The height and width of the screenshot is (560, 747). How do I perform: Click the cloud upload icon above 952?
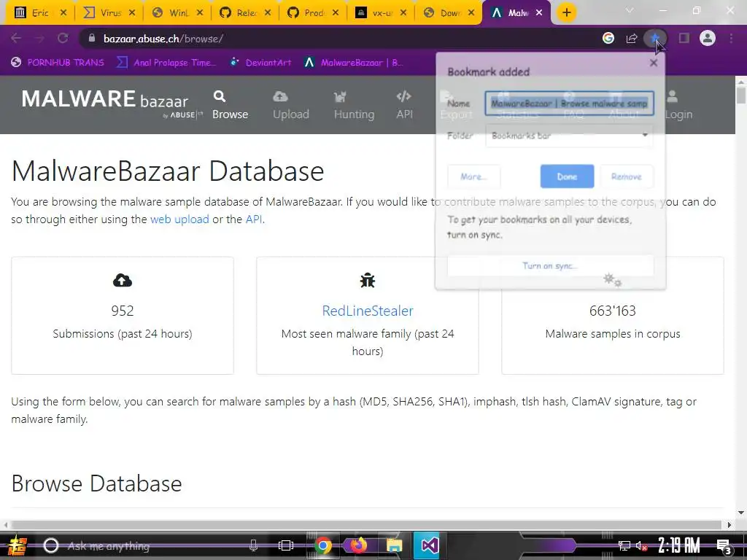(123, 281)
